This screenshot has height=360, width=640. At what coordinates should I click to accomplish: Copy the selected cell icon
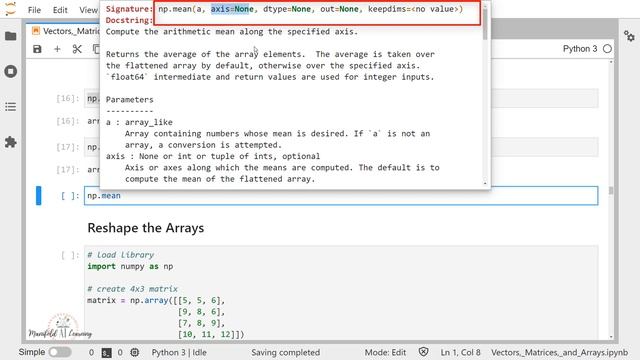tap(96, 49)
